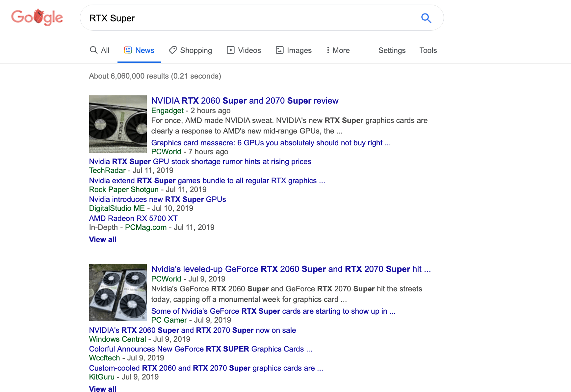
Task: Open NVIDIA RTX 2060 Super and 2070 Super review
Action: 245,101
